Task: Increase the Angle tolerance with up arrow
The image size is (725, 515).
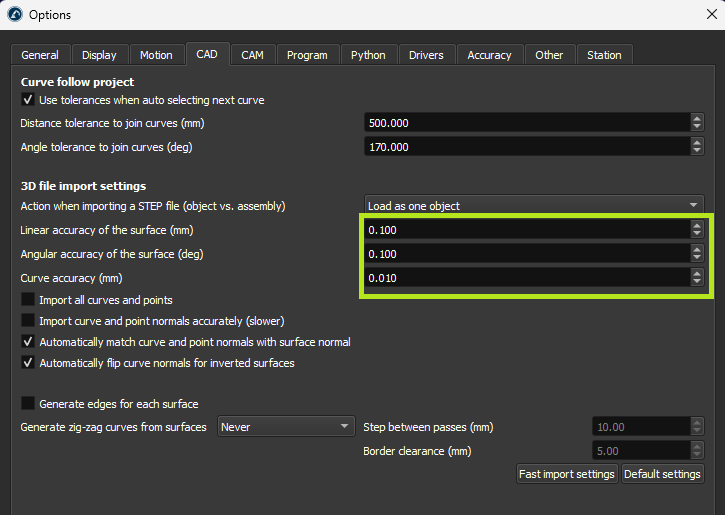Action: point(697,142)
